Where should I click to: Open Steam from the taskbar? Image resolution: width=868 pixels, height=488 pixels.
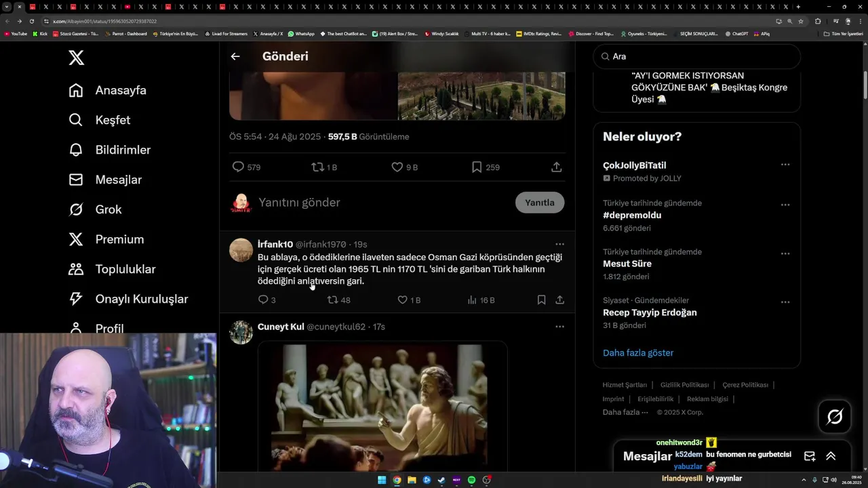(x=441, y=480)
